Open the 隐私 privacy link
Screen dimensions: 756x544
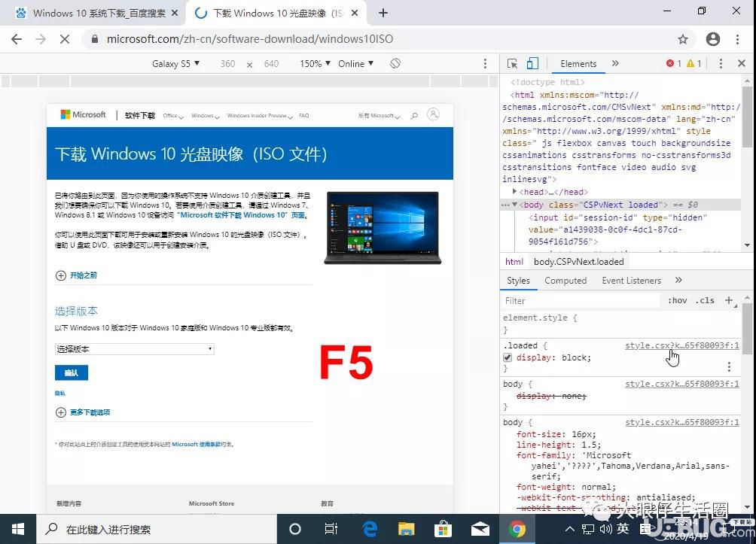point(59,394)
